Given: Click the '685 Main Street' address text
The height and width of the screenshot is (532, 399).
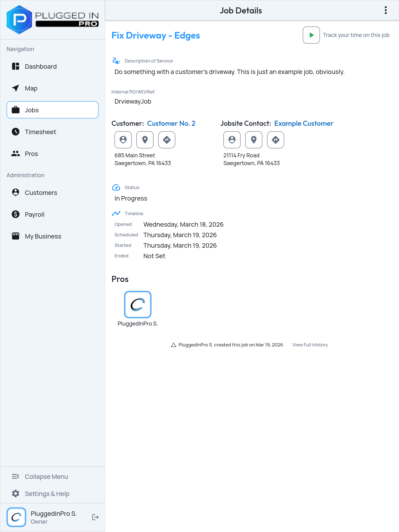Looking at the screenshot, I should (x=135, y=155).
